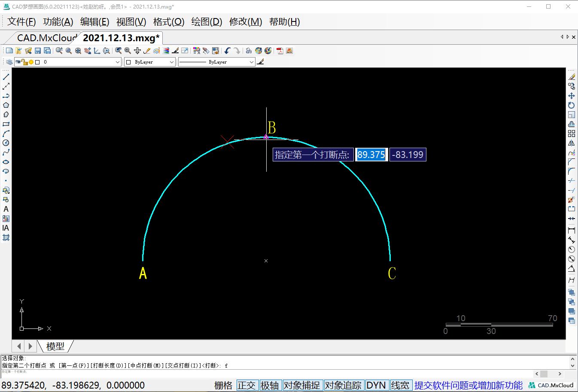The width and height of the screenshot is (578, 392).
Task: Click the Save file icon
Action: [38, 51]
